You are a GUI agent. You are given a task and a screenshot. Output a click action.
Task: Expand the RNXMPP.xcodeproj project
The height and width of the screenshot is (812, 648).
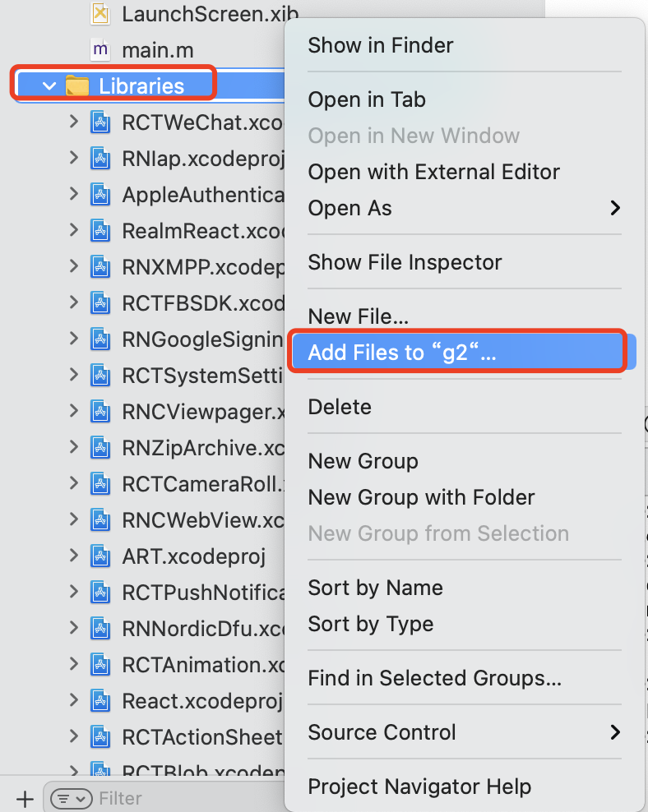75,267
